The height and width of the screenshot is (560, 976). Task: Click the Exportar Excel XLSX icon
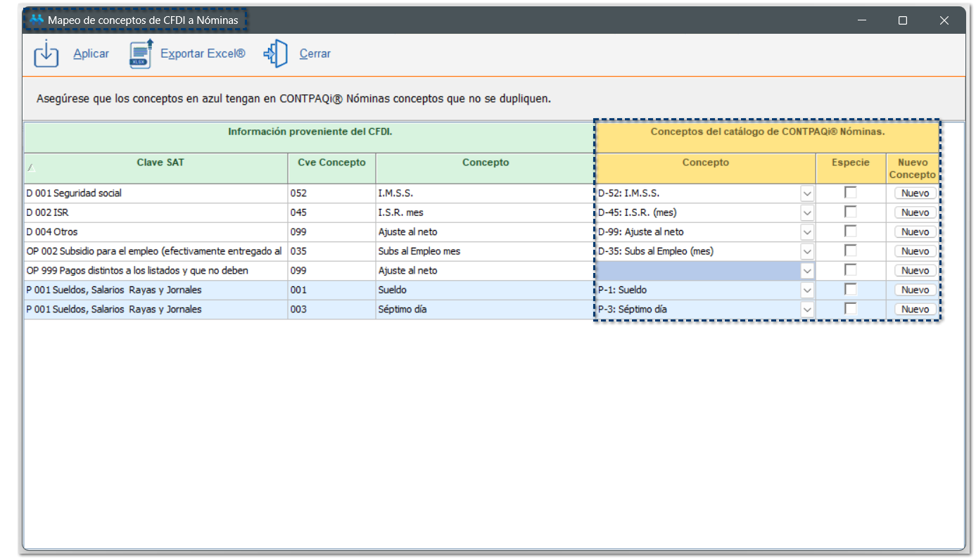click(x=141, y=54)
